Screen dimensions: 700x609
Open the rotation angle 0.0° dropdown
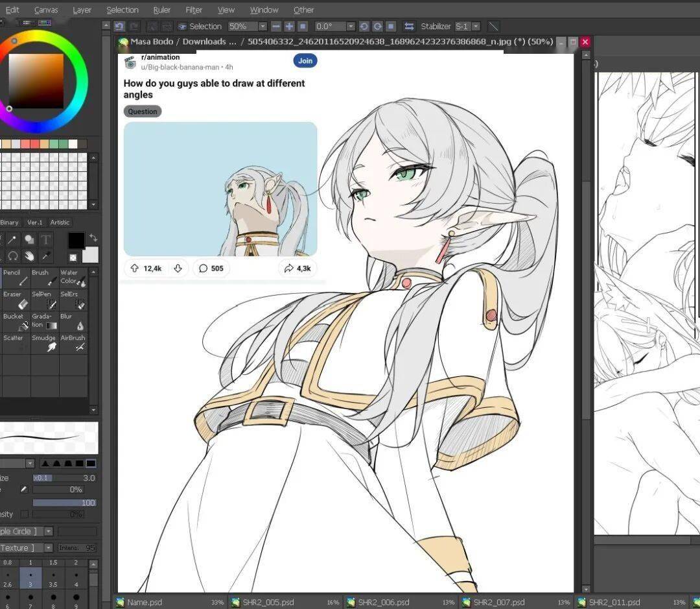pos(351,27)
